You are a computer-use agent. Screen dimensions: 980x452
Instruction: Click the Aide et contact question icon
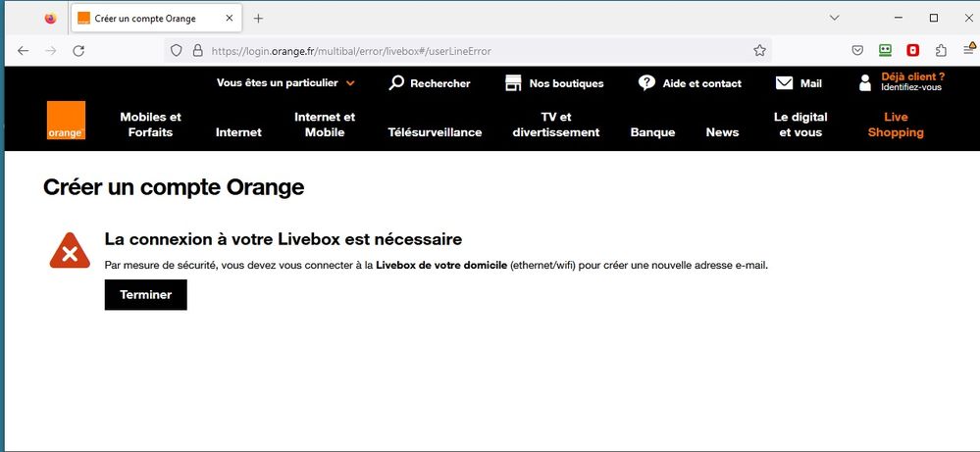click(646, 83)
